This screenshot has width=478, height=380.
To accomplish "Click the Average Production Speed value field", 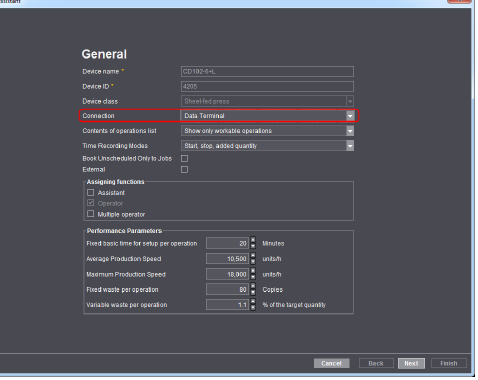I will tap(227, 259).
